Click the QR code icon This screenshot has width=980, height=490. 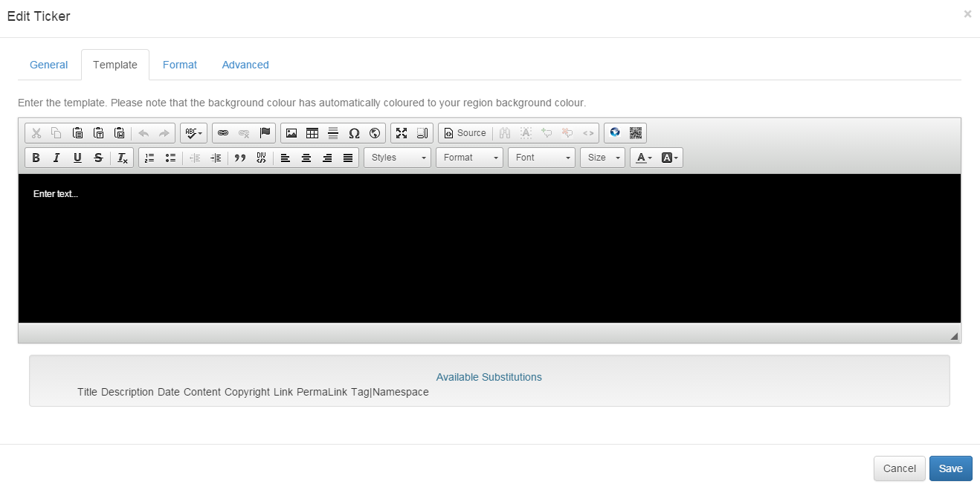(x=635, y=133)
